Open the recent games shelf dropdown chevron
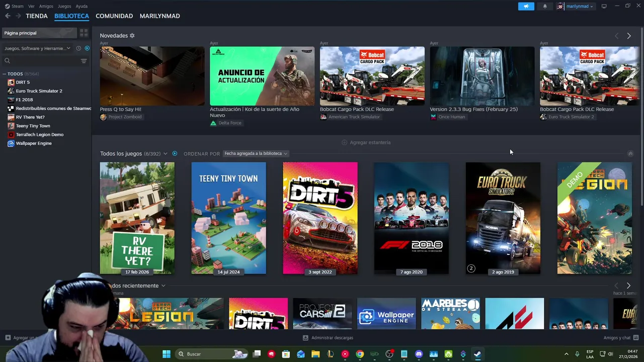The image size is (644, 362). [x=163, y=286]
